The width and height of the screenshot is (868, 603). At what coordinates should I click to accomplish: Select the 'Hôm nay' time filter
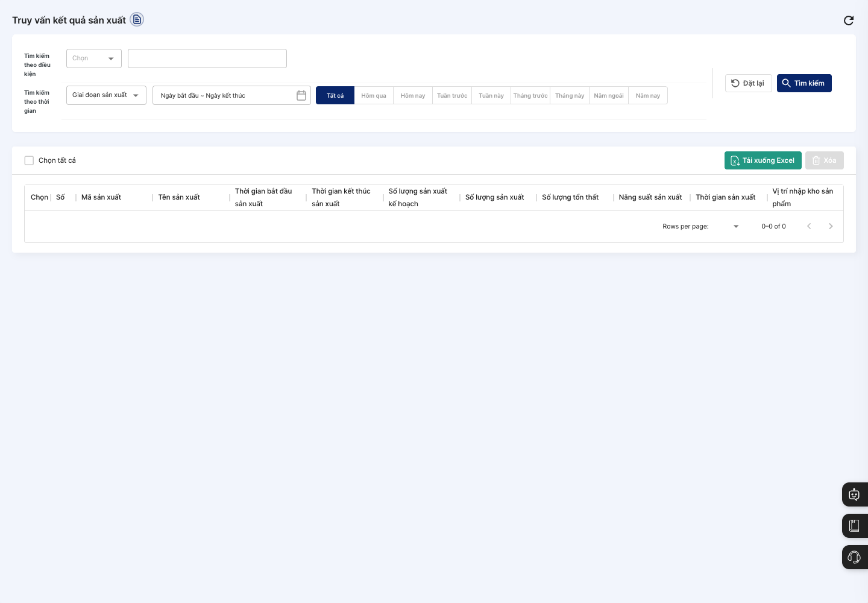[x=413, y=95]
